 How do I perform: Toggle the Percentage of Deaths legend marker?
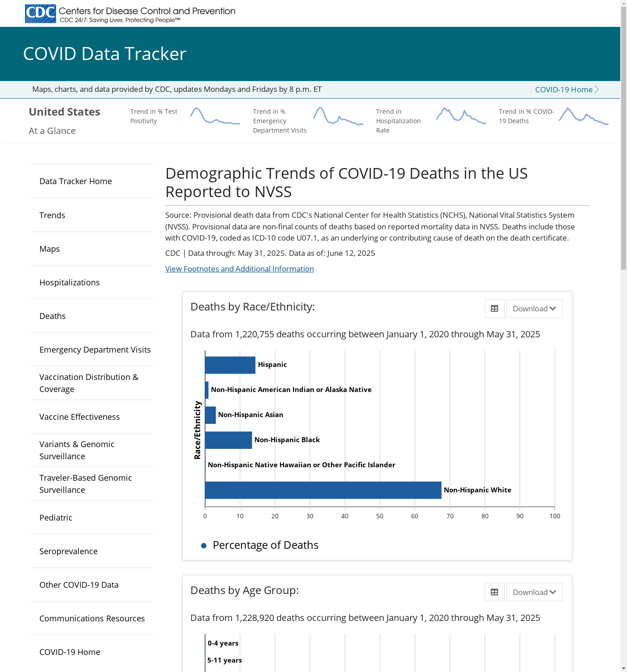point(204,546)
